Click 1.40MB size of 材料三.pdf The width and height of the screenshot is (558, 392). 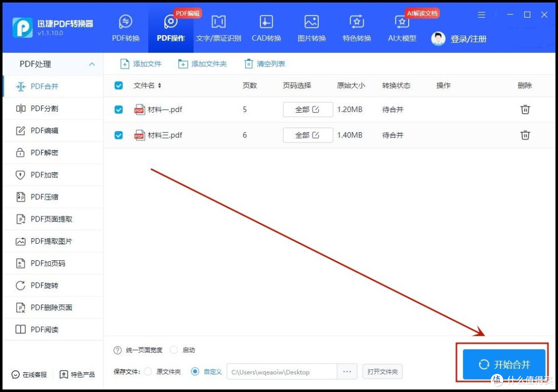point(349,135)
